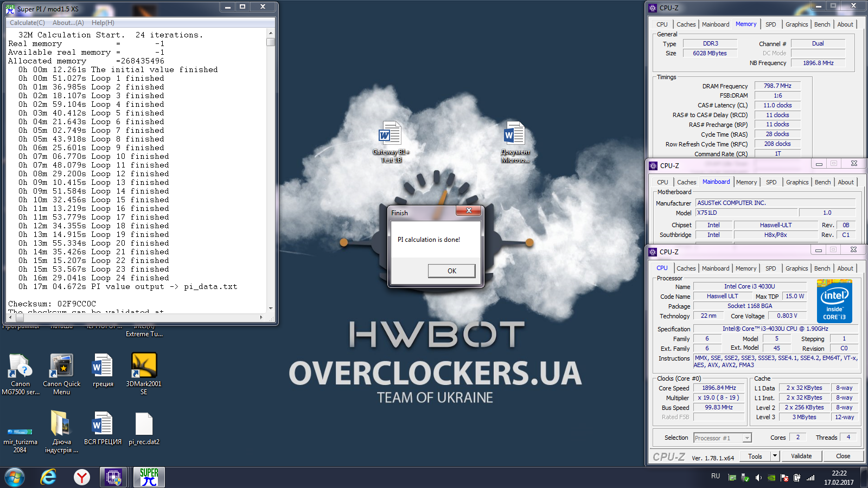
Task: Open the Action Center flag tray icon
Action: tap(784, 478)
